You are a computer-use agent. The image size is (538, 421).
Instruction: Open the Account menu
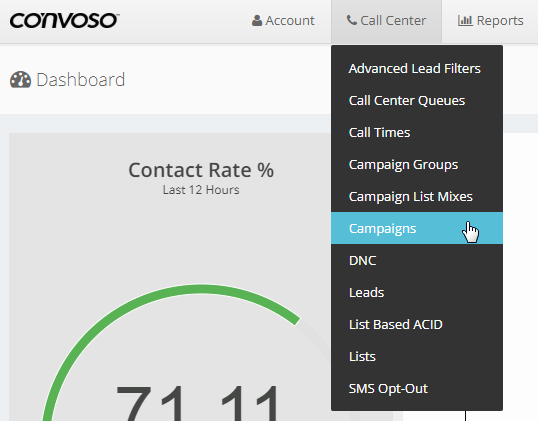(283, 21)
